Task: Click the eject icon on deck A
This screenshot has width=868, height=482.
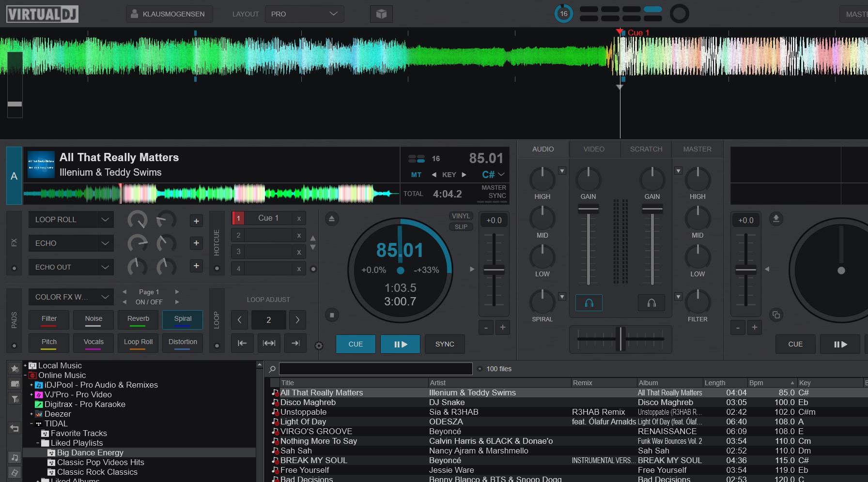Action: (x=332, y=219)
